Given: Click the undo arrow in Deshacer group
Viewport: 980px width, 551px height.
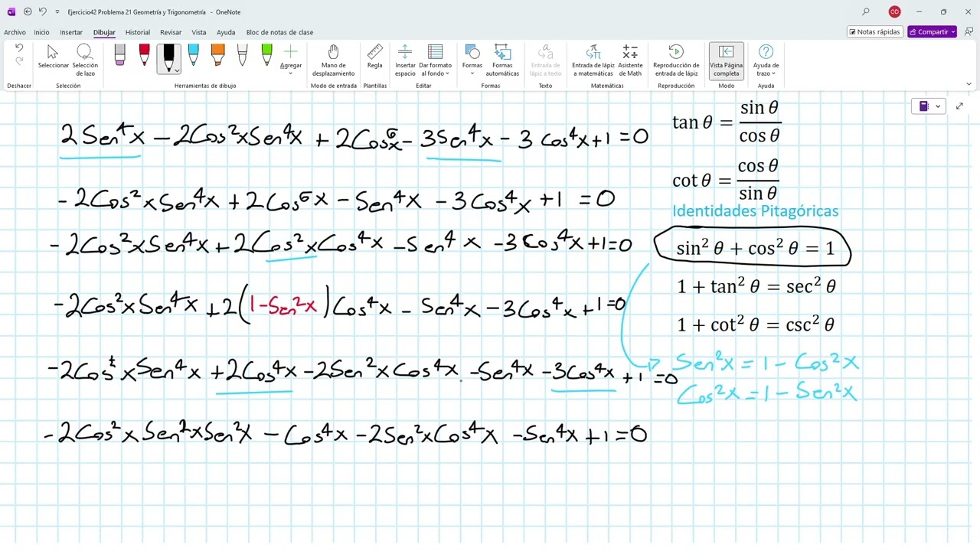Looking at the screenshot, I should point(19,48).
